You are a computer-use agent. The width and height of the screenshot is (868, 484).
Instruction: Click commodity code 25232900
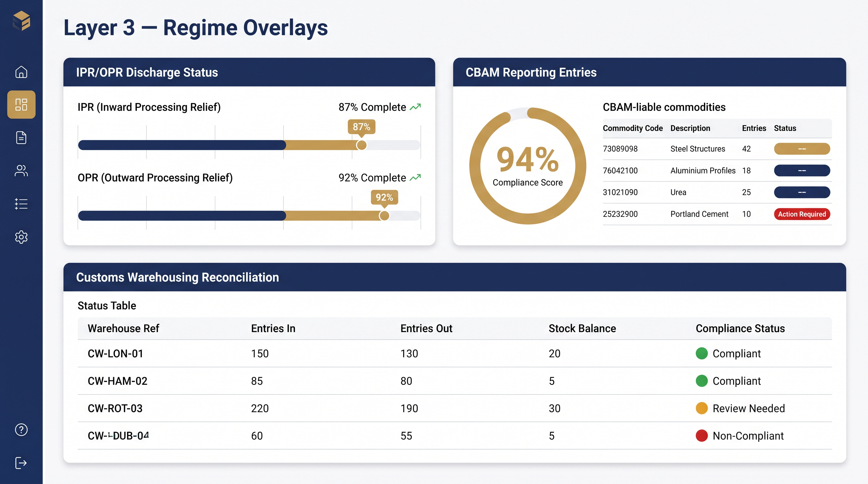coord(620,214)
